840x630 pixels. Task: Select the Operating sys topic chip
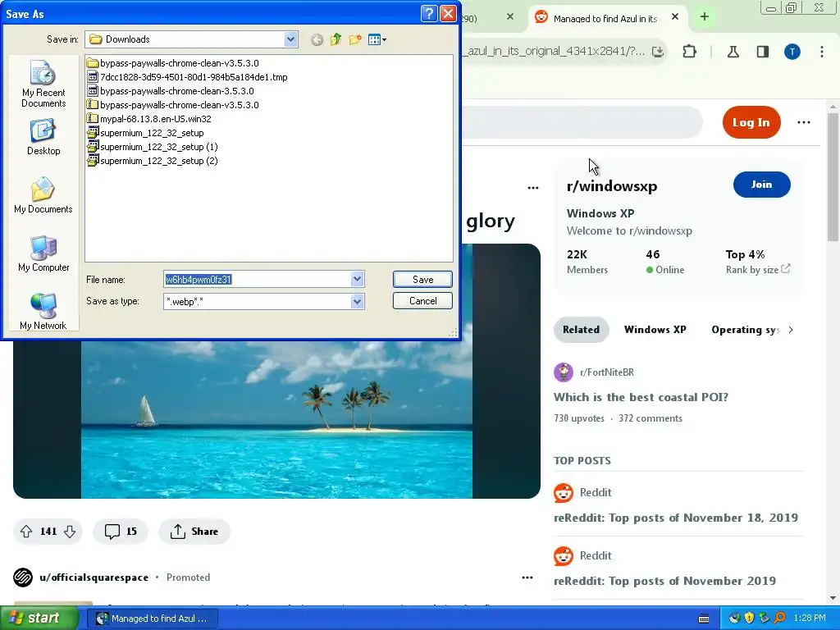(745, 330)
